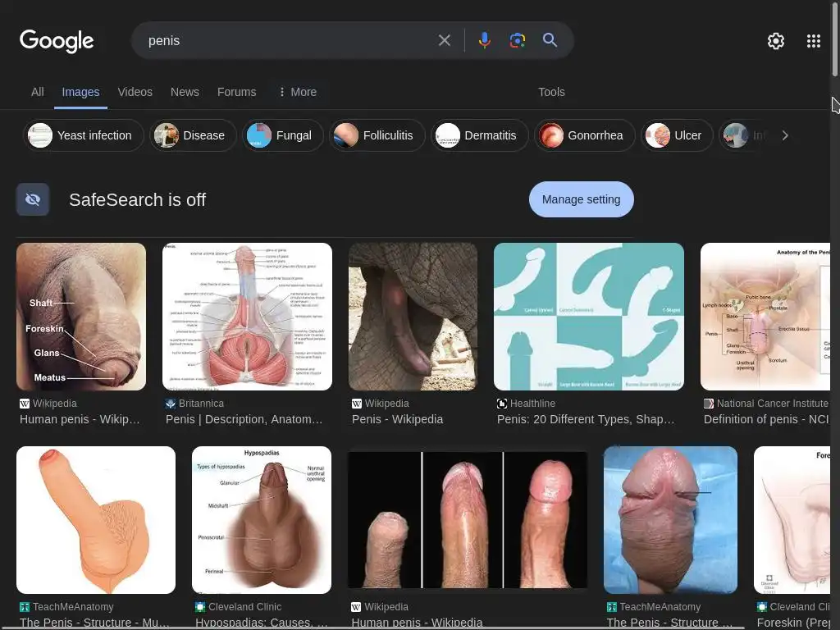This screenshot has height=630, width=840.
Task: Open the Britannica anatomy diagram thumbnail
Action: point(247,317)
